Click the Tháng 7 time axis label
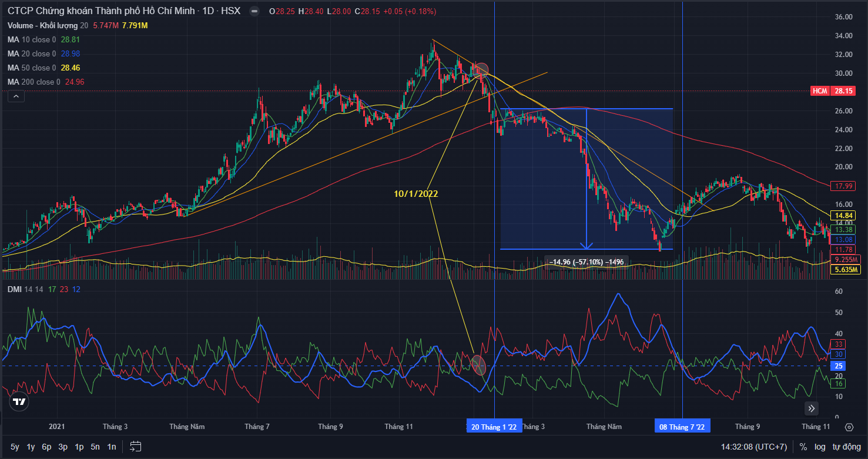Screen dimensions: 868x459 coord(257,427)
